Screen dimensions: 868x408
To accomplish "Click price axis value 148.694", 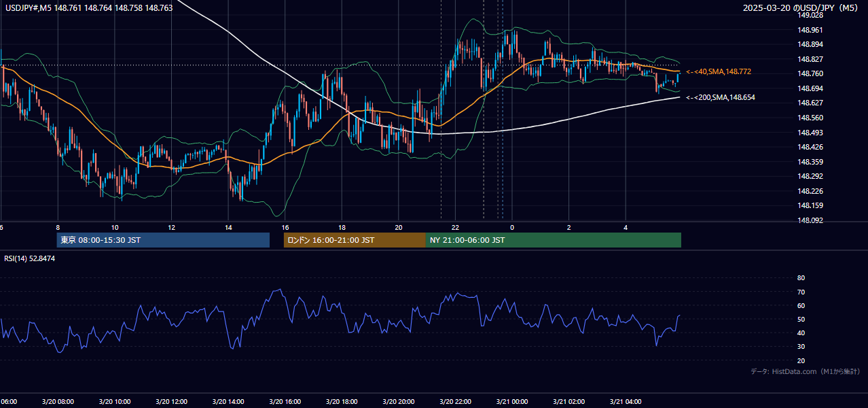I will [810, 88].
